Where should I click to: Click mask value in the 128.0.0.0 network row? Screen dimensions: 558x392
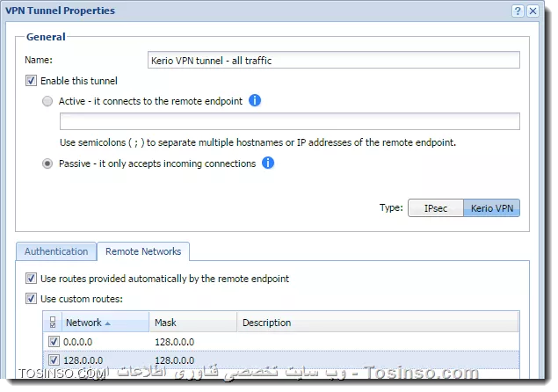click(174, 360)
